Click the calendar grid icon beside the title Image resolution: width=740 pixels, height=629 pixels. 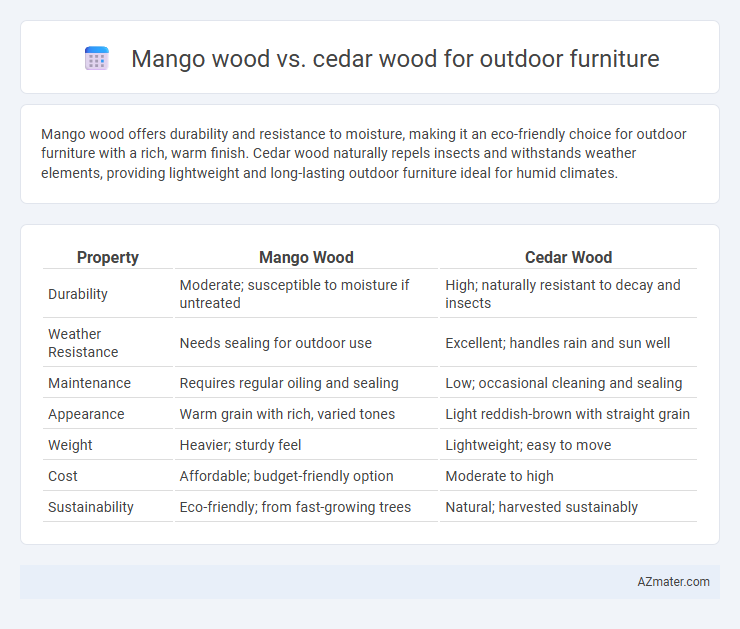[x=97, y=59]
